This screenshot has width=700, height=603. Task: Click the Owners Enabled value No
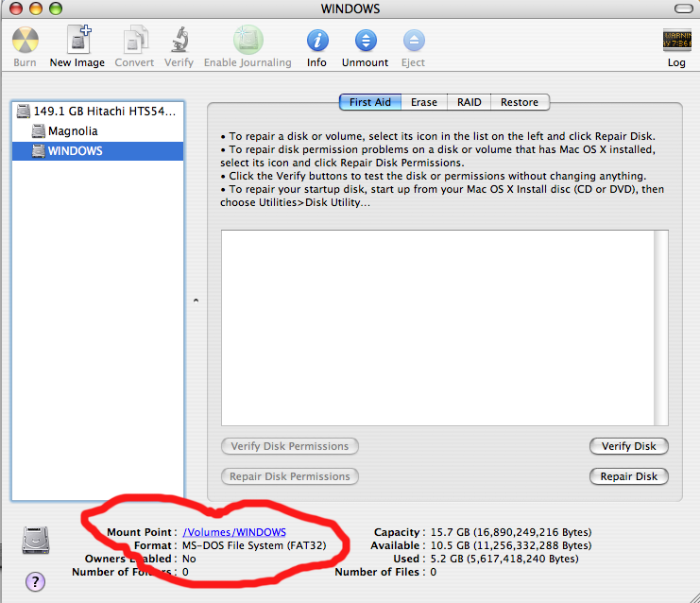(x=189, y=559)
